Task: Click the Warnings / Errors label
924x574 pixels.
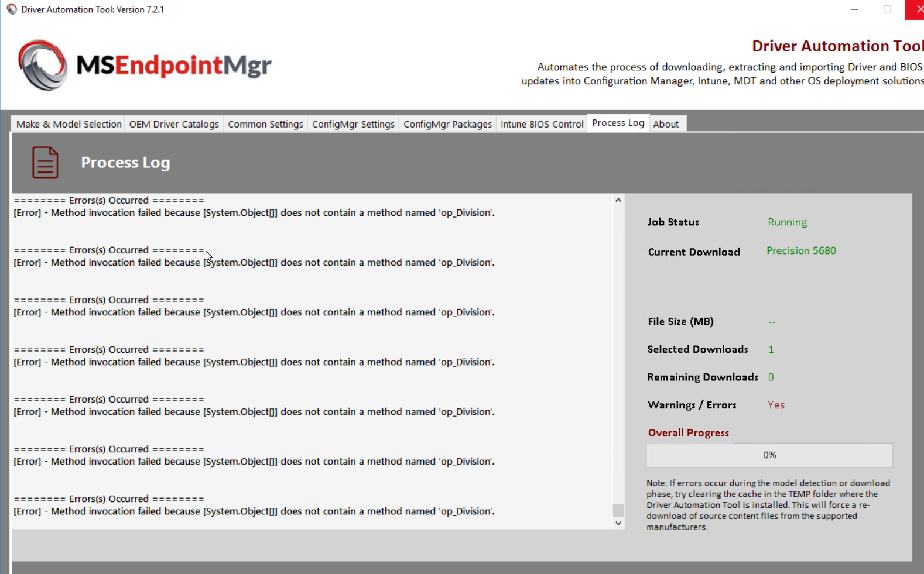Action: coord(692,405)
